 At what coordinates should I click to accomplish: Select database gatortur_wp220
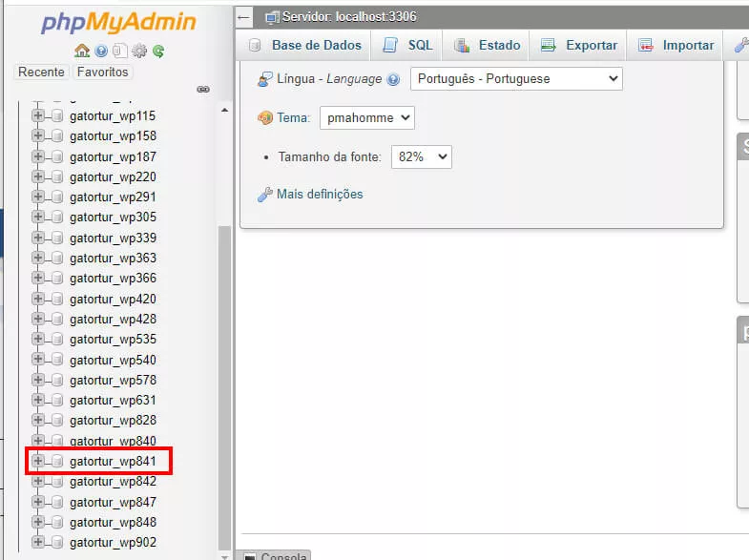point(113,177)
